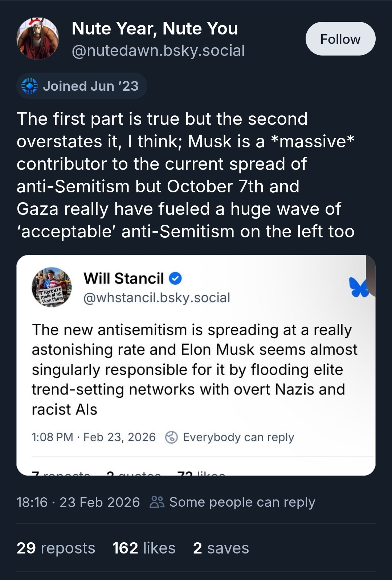This screenshot has width=392, height=580.
Task: Click the Will Stancil name in quoted post
Action: (x=124, y=278)
